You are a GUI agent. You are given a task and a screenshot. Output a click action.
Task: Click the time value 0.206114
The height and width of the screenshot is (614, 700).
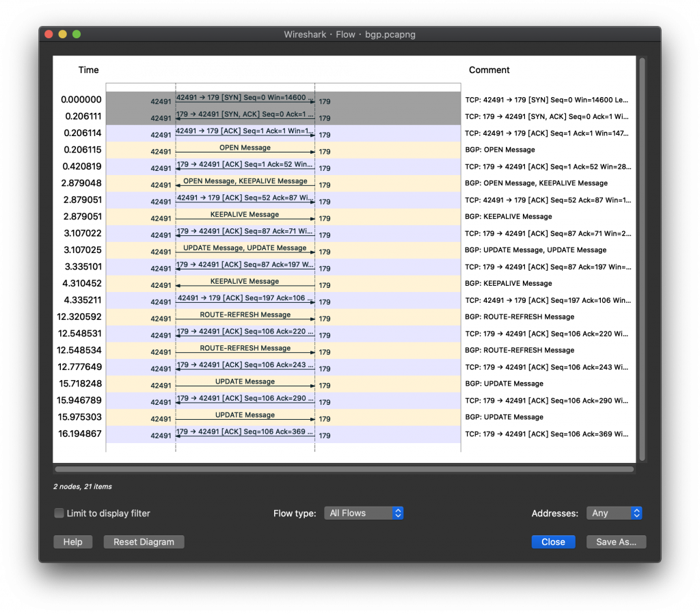83,133
